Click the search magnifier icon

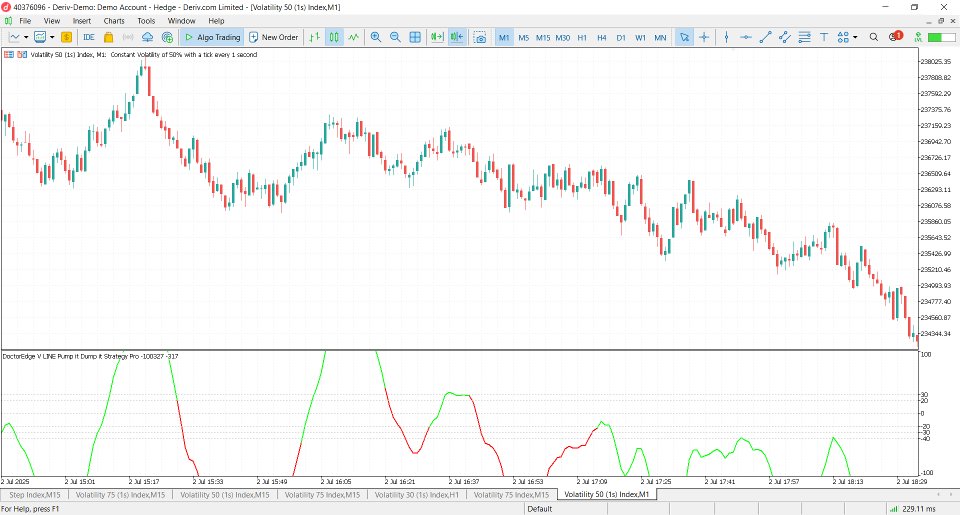874,37
